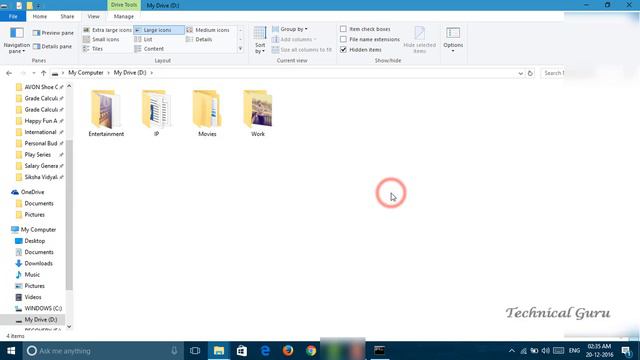The height and width of the screenshot is (360, 640).
Task: Open Action Center notifications icon
Action: point(627,351)
